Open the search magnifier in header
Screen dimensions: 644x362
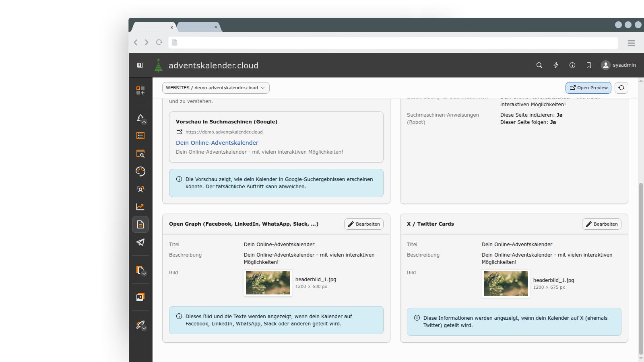click(x=539, y=65)
